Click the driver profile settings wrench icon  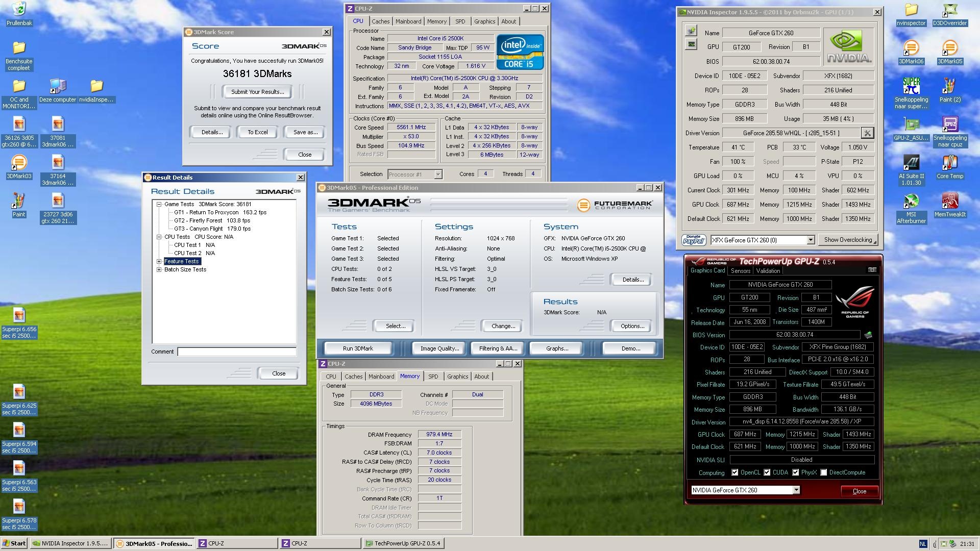[867, 133]
